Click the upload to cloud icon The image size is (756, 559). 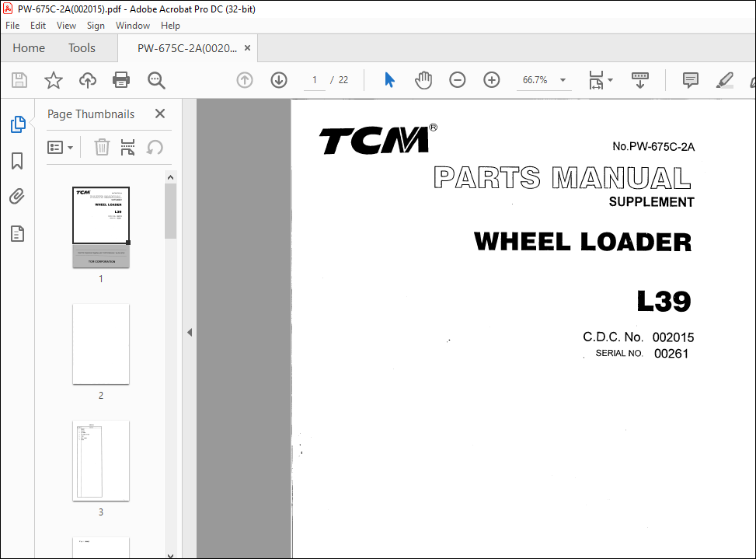87,80
